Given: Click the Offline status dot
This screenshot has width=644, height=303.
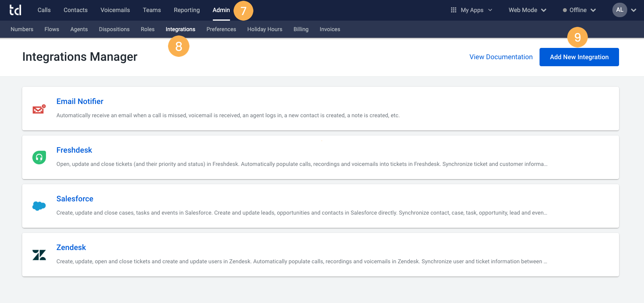Looking at the screenshot, I should click(564, 11).
